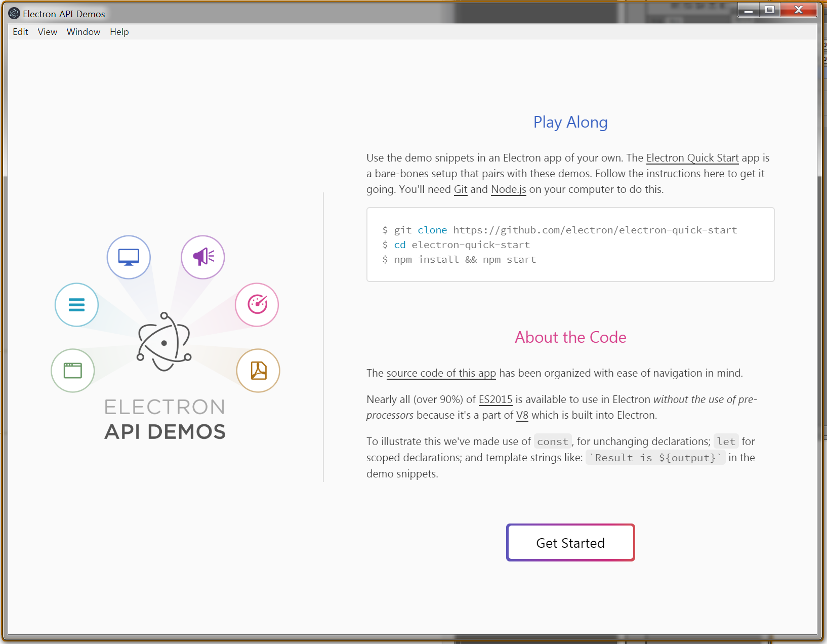Screen dimensions: 827x644
Task: Click the Get Started button
Action: (x=570, y=543)
